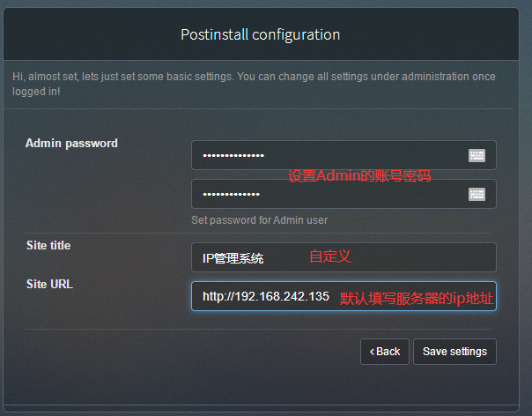532x416 pixels.
Task: Click the Postinstall configuration heading
Action: [260, 35]
